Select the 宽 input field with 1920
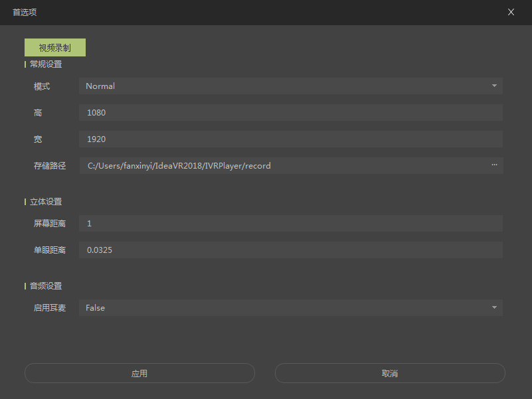 (x=290, y=139)
